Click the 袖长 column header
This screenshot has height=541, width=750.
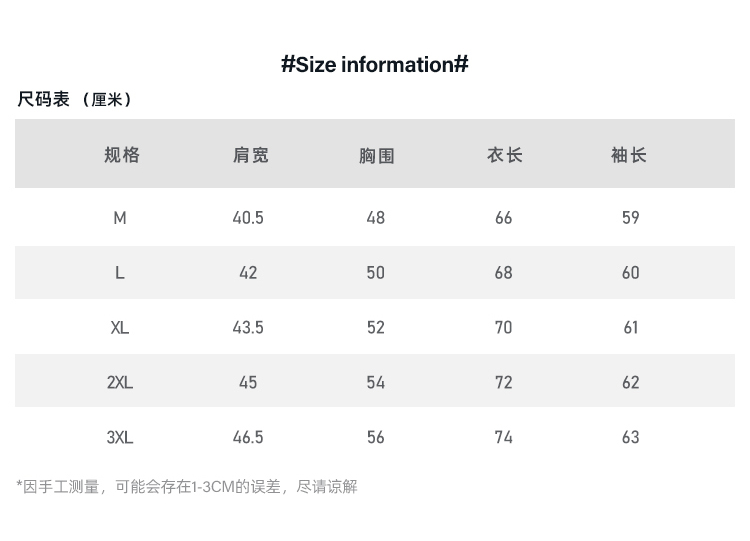629,155
